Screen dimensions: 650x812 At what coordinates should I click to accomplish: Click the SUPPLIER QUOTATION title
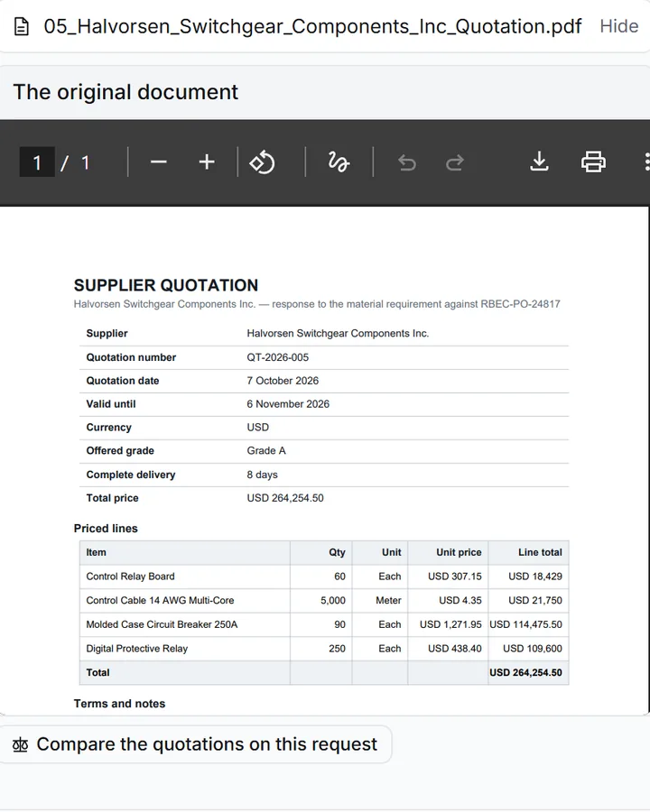[x=166, y=285]
